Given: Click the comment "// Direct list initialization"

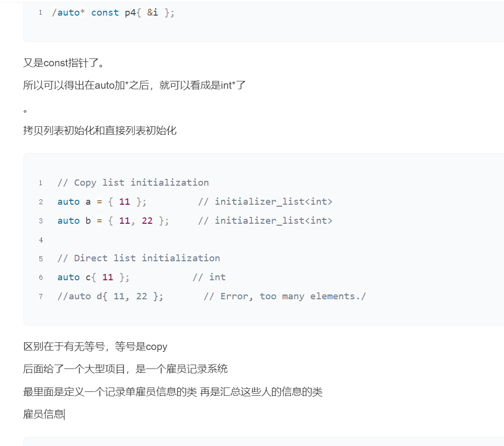Looking at the screenshot, I should click(x=138, y=258).
